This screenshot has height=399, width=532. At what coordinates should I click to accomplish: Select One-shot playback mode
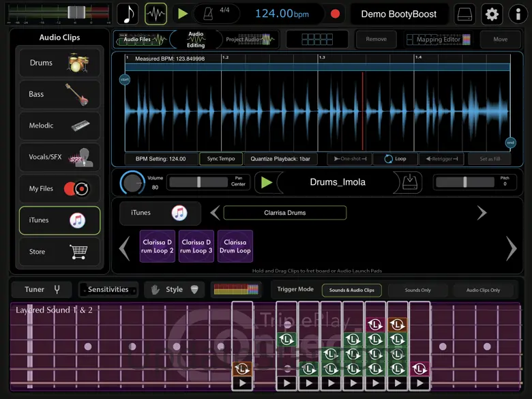pyautogui.click(x=349, y=159)
